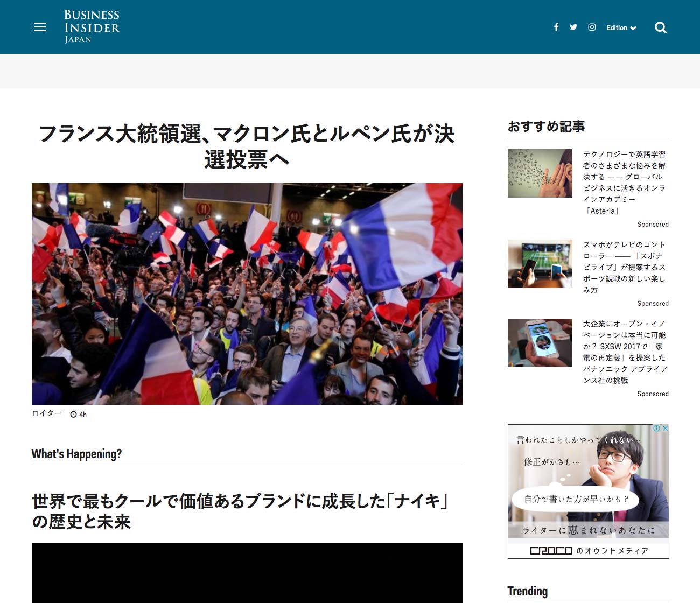Click the French flags crowd photo
Image resolution: width=700 pixels, height=603 pixels.
[247, 293]
